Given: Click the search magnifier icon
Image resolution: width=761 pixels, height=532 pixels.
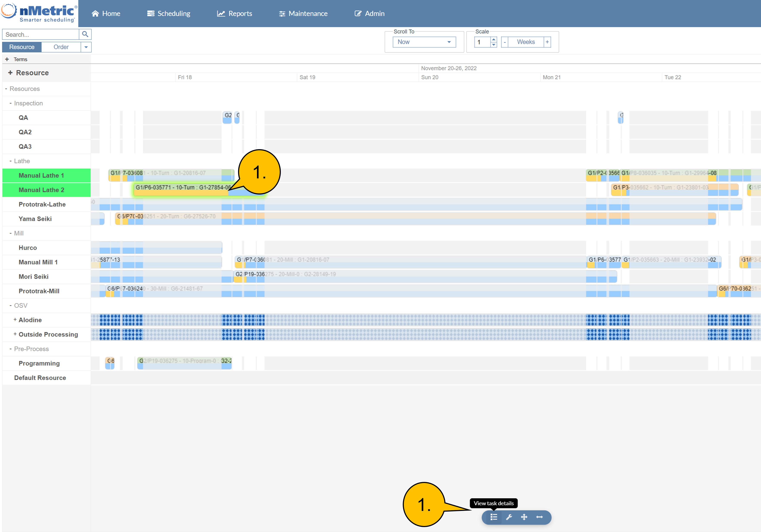Looking at the screenshot, I should pos(85,34).
